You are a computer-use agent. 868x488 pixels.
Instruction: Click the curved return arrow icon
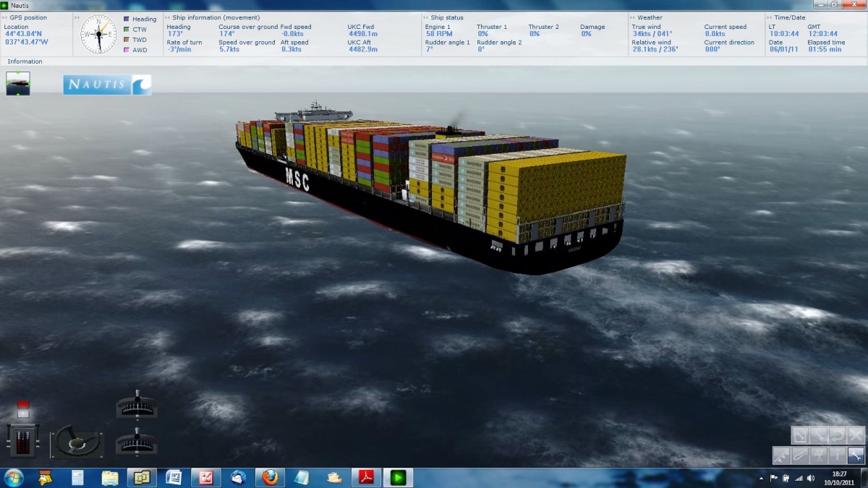click(x=837, y=435)
